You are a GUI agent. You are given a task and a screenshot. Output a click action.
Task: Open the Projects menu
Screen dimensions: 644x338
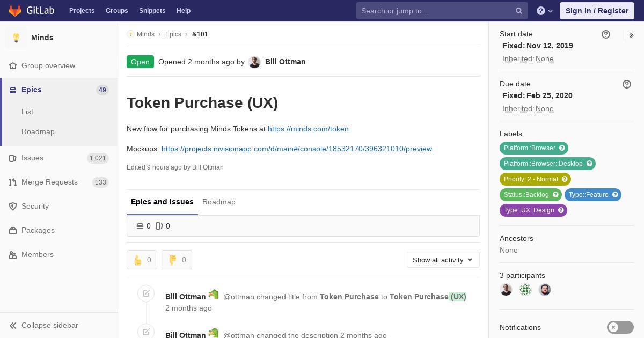(x=82, y=11)
